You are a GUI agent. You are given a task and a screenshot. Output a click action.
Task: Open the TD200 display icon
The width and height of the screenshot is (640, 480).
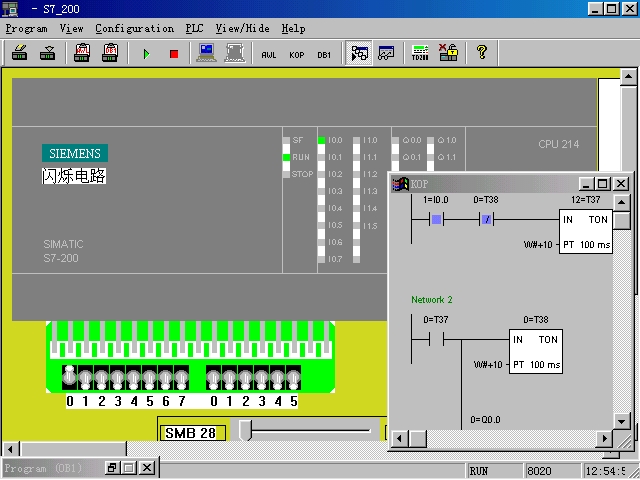[x=420, y=53]
